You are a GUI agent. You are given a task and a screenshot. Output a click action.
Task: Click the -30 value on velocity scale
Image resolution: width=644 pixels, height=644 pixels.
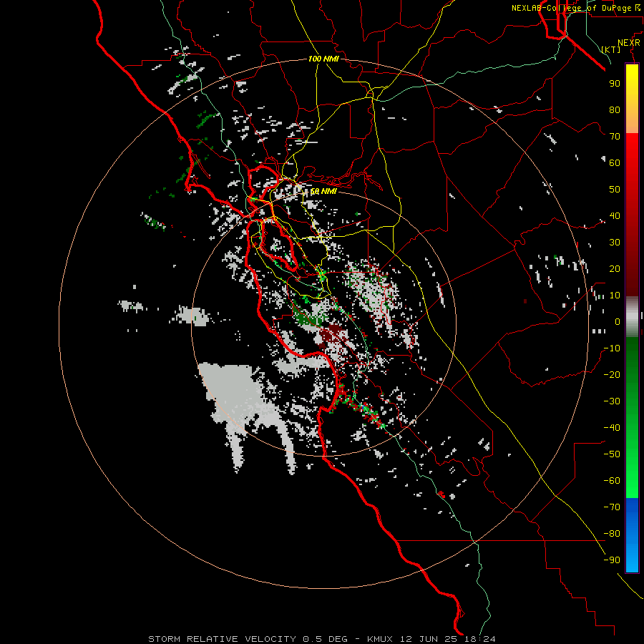tap(612, 401)
